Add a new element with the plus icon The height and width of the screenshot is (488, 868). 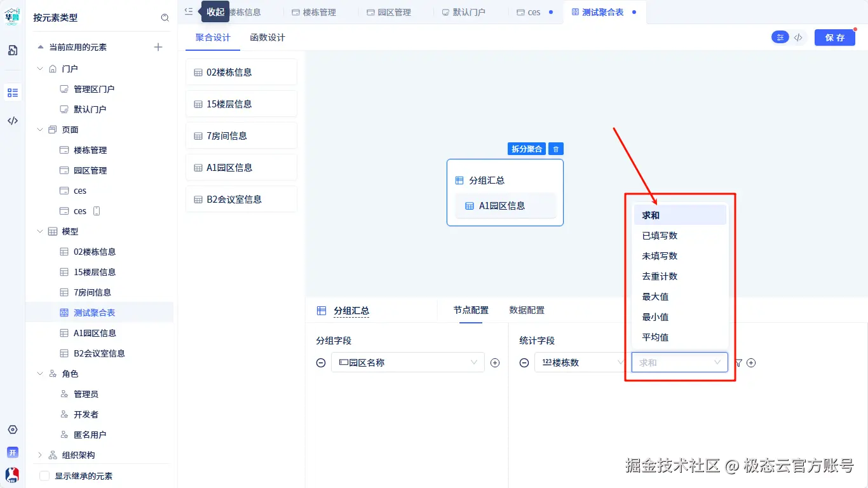159,47
